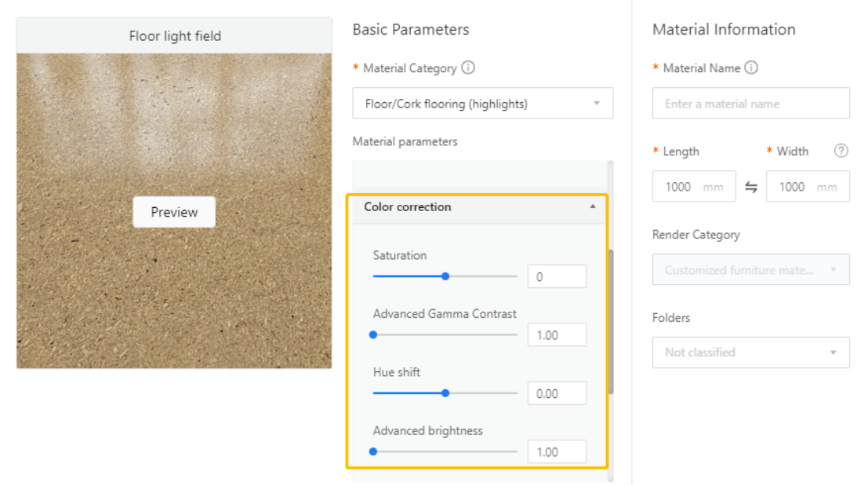Image resolution: width=868 pixels, height=485 pixels.
Task: Open the Folders dropdown
Action: point(750,352)
